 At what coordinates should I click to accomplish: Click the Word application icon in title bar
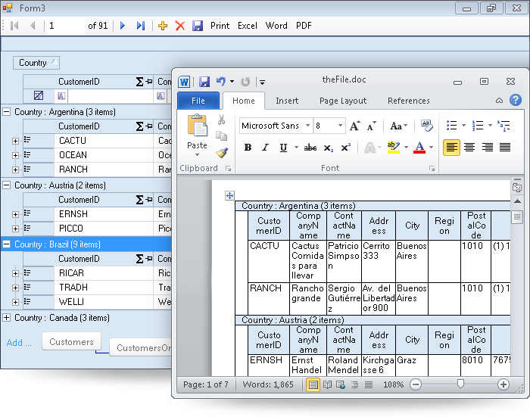[x=184, y=82]
